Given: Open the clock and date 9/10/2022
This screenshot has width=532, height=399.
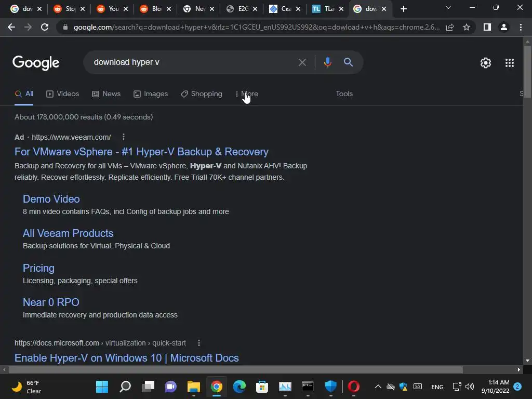Looking at the screenshot, I should (495, 387).
